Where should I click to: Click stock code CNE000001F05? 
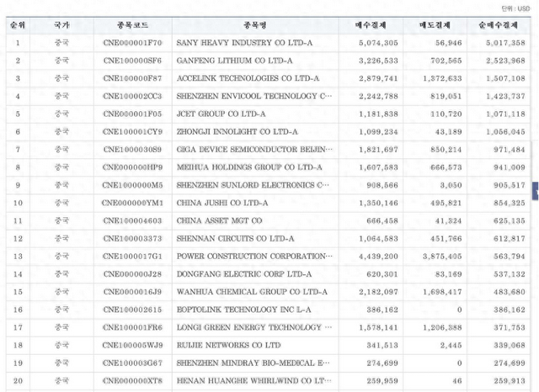pyautogui.click(x=133, y=114)
